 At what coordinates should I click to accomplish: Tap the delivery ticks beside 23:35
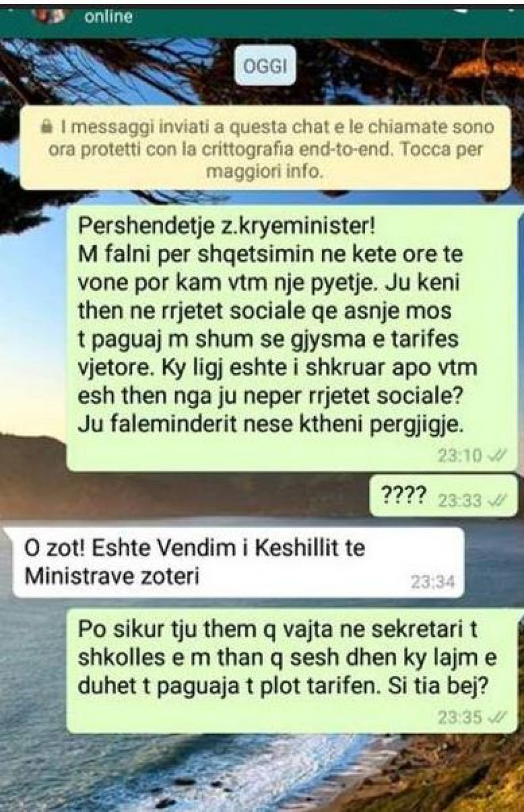496,717
